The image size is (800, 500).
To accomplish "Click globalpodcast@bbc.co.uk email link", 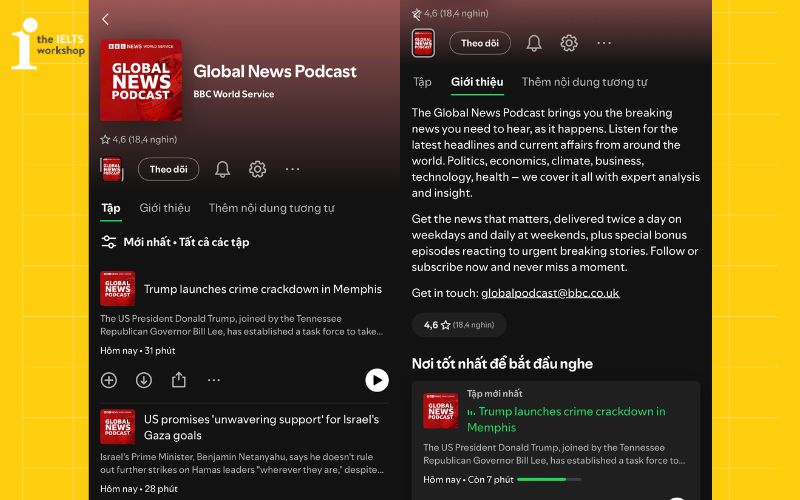I will (x=550, y=293).
